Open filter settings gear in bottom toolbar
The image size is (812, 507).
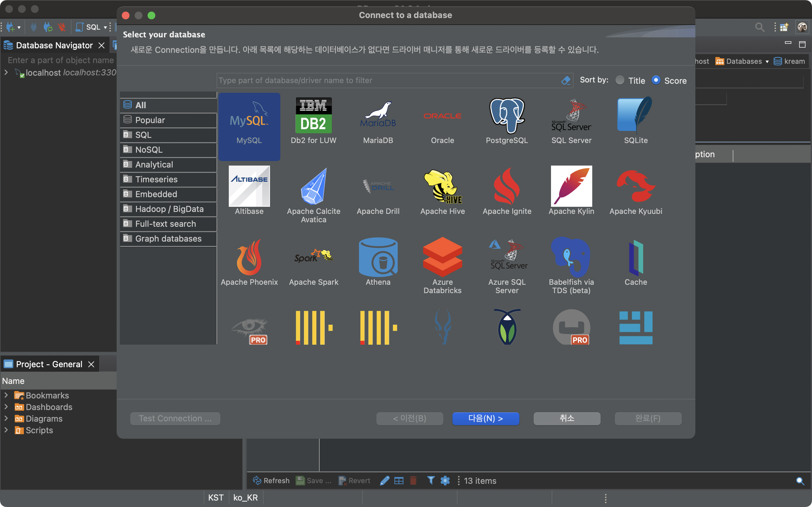[x=445, y=481]
